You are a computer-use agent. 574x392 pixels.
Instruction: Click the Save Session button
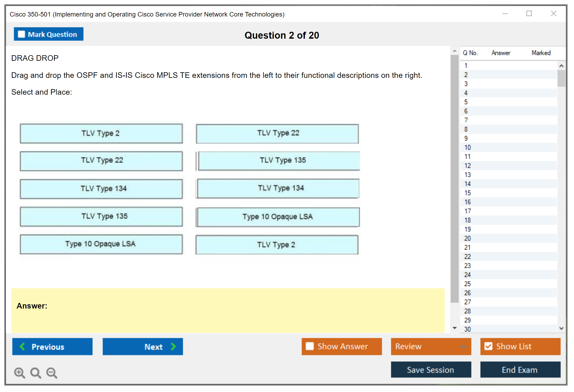click(x=431, y=370)
